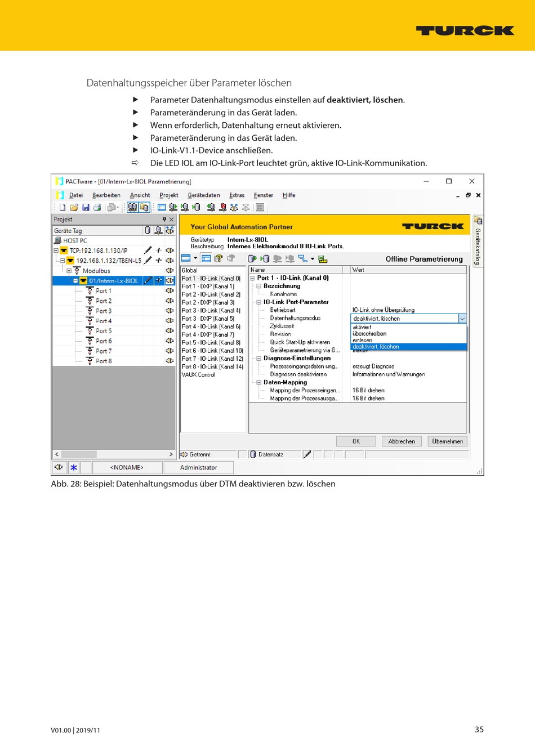The height and width of the screenshot is (756, 535).
Task: Click the channel icon in the Port 6 row
Action: (x=170, y=341)
